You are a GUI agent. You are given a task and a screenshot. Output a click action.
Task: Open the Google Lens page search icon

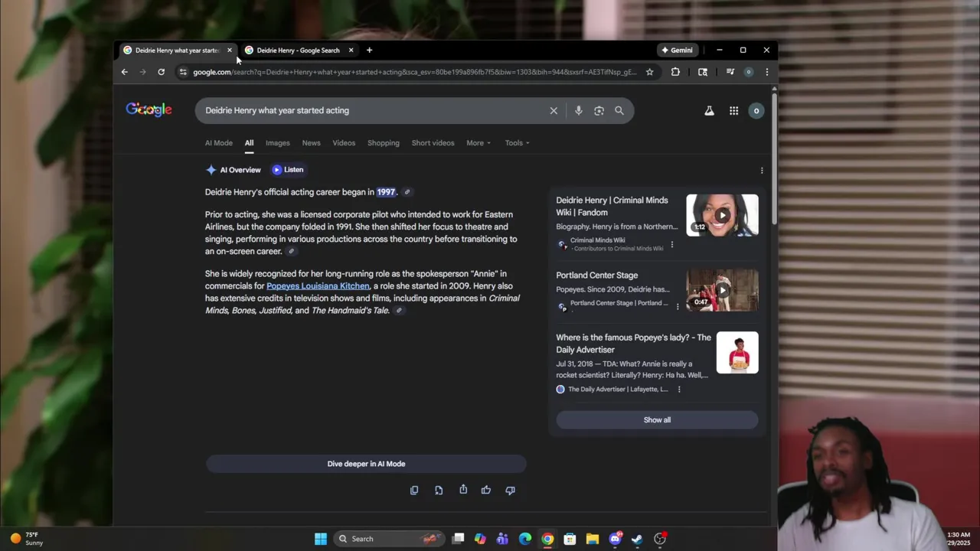[x=703, y=72]
